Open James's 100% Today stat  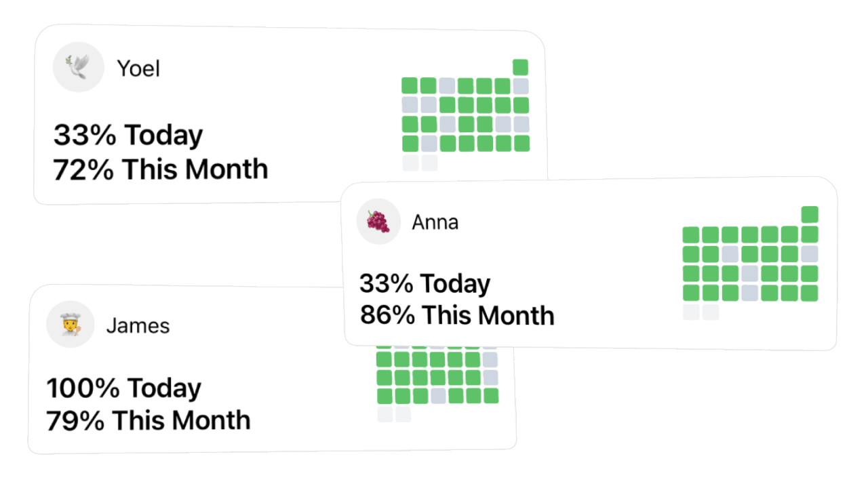tap(124, 388)
